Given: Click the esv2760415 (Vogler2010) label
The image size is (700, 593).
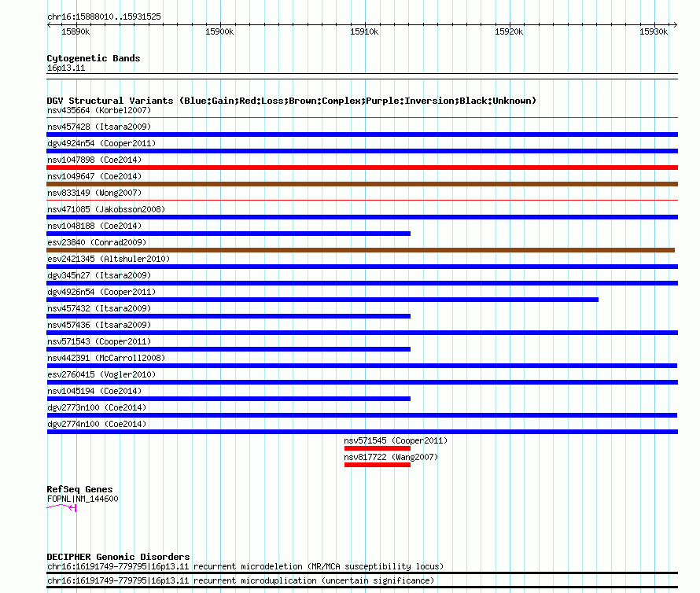Looking at the screenshot, I should coord(101,374).
